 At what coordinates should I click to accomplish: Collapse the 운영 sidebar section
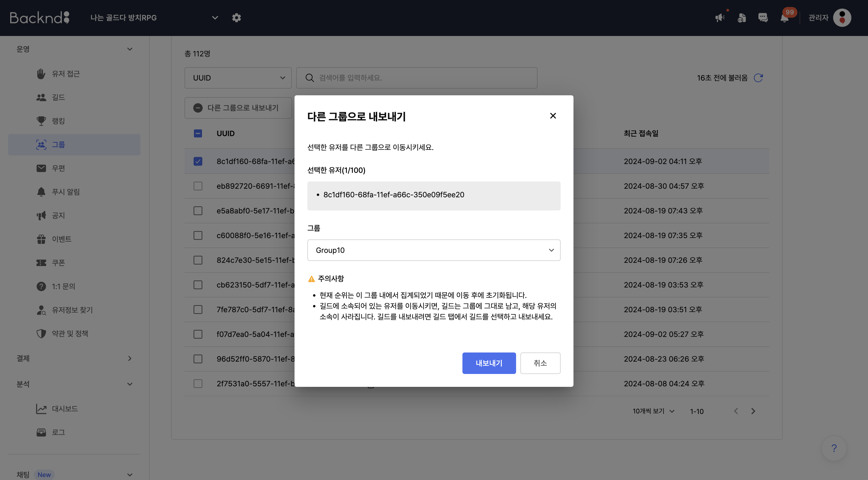click(x=130, y=49)
